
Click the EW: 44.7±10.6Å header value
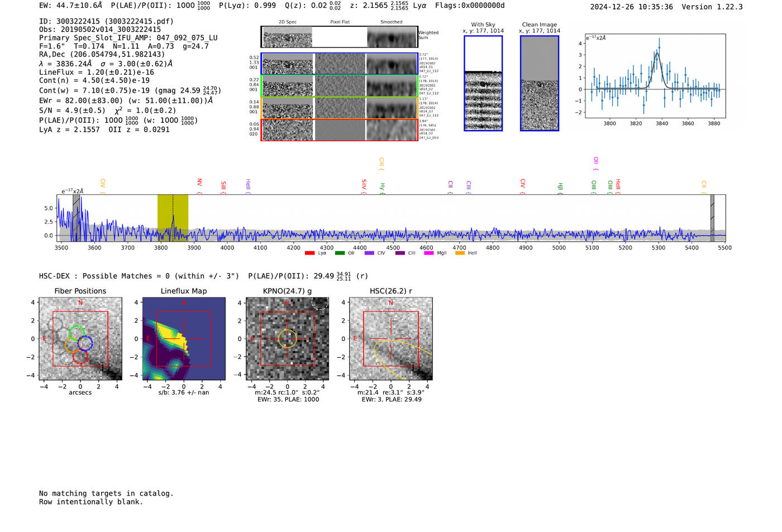[x=71, y=6]
